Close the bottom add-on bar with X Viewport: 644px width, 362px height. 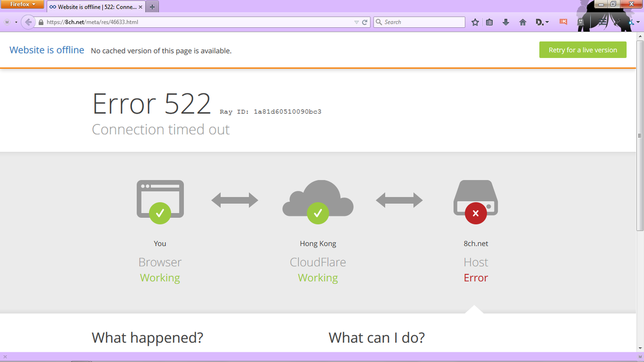tap(5, 357)
